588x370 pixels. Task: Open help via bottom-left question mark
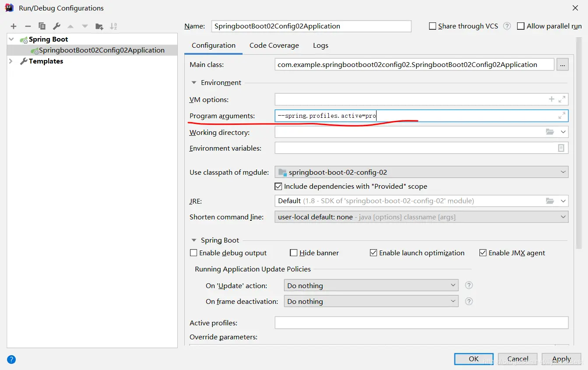tap(11, 359)
